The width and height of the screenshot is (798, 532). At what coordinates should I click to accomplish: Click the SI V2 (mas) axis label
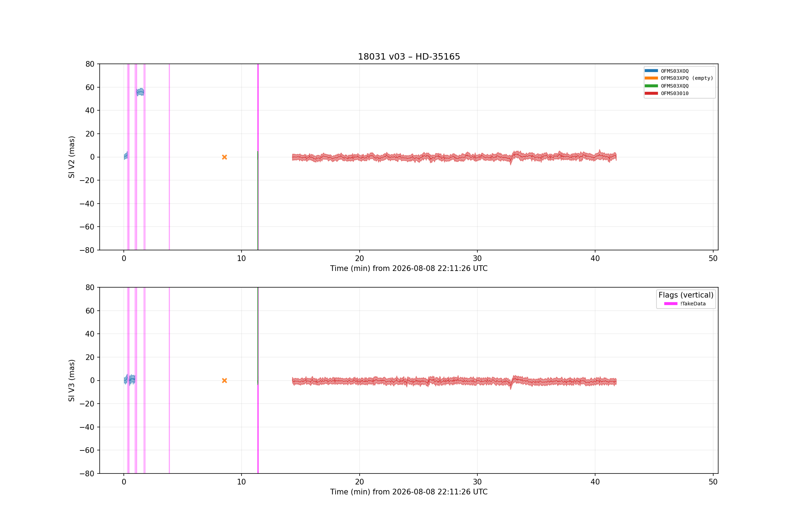click(x=72, y=157)
